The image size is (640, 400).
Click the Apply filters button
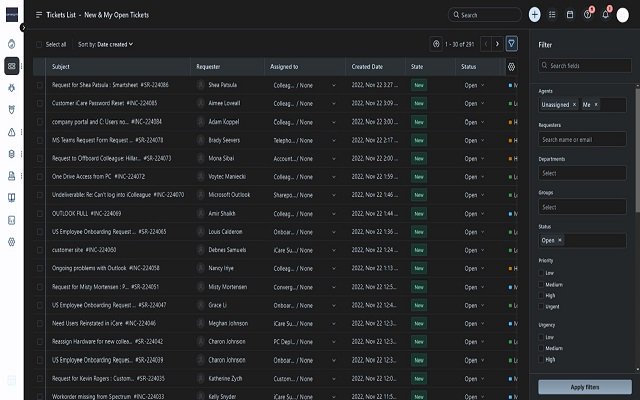(x=585, y=387)
